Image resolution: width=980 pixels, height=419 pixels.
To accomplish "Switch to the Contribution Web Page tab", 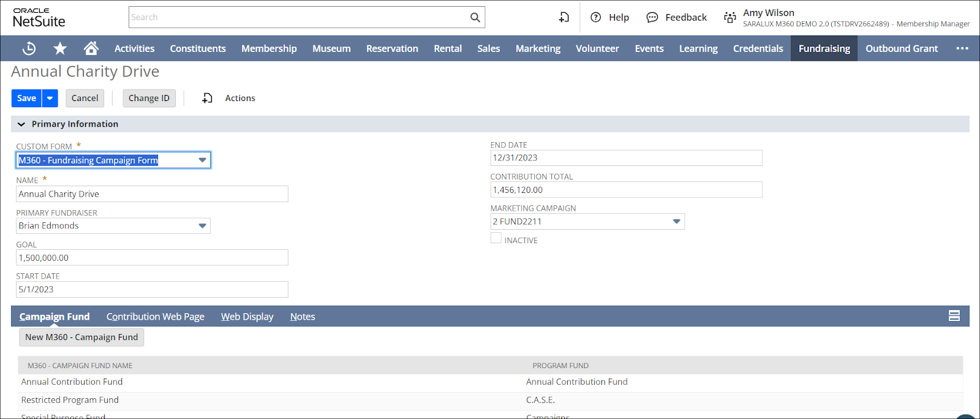I will [155, 317].
